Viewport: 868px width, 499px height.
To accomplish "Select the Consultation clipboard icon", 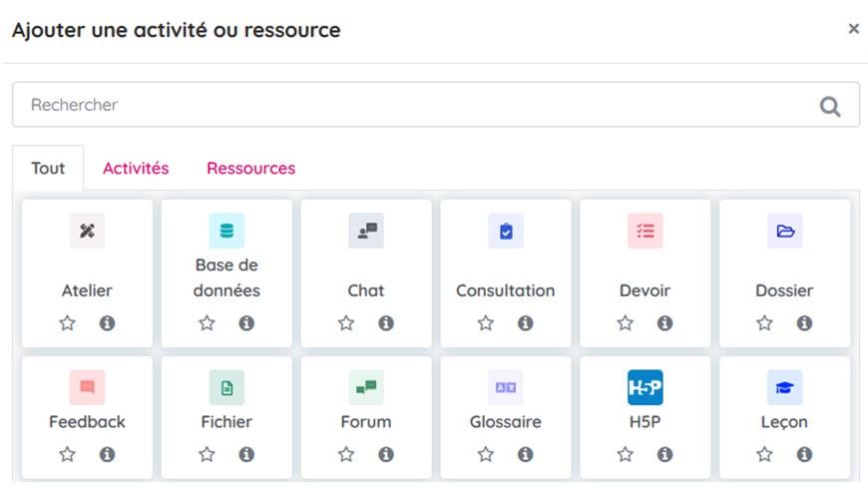I will [x=506, y=231].
